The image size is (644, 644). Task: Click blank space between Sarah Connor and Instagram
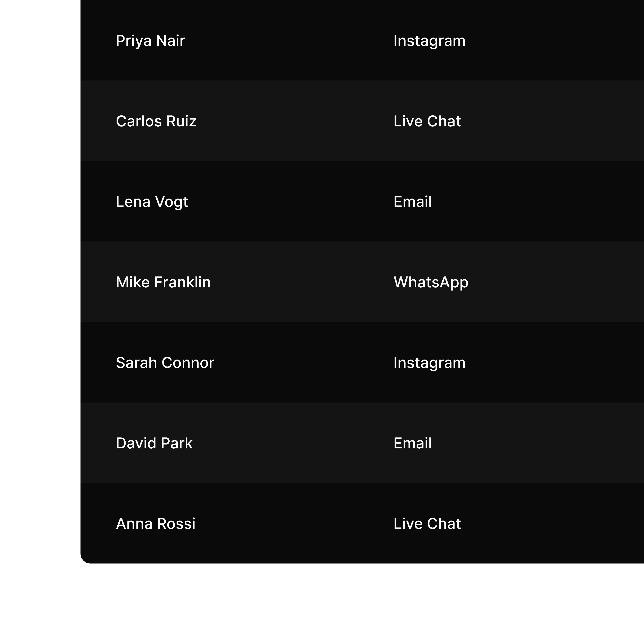pyautogui.click(x=303, y=363)
